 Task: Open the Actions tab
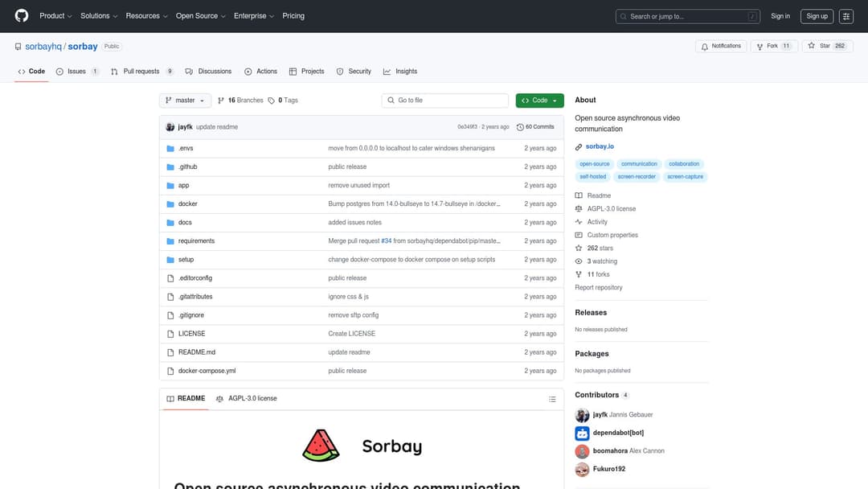tap(260, 72)
